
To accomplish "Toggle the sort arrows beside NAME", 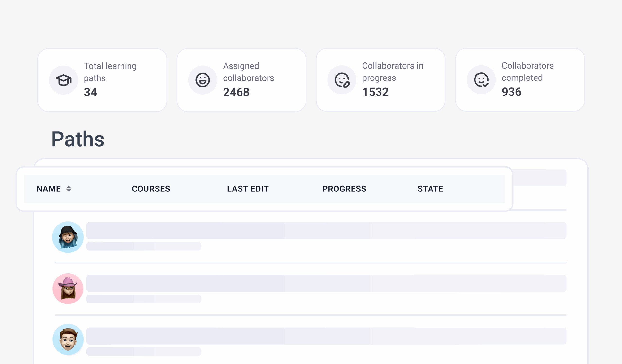I will point(69,189).
